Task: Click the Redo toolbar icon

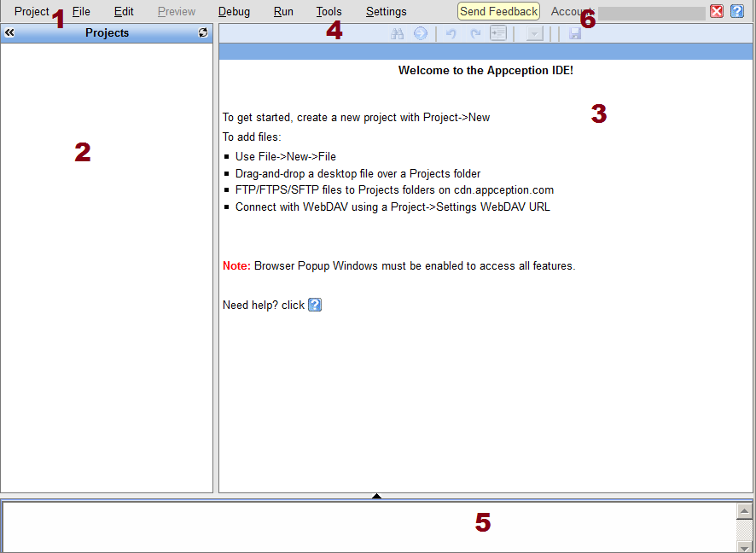Action: click(475, 33)
